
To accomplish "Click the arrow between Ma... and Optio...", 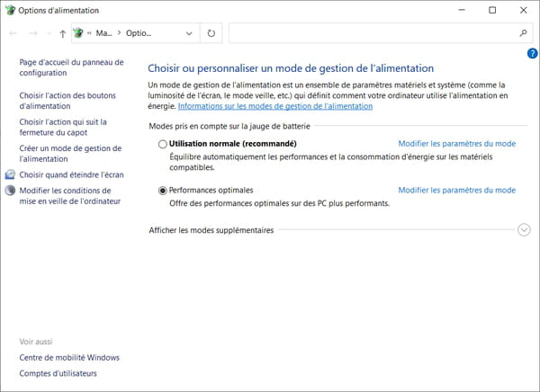I will point(119,33).
